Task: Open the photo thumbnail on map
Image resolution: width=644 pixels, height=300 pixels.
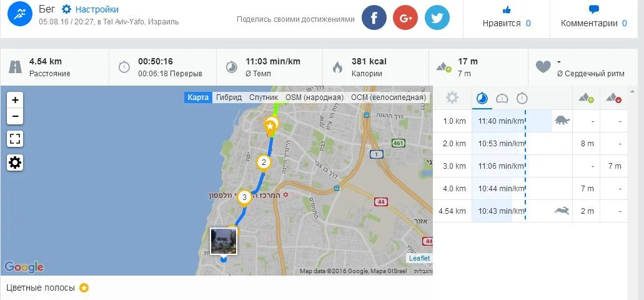Action: pos(224,241)
